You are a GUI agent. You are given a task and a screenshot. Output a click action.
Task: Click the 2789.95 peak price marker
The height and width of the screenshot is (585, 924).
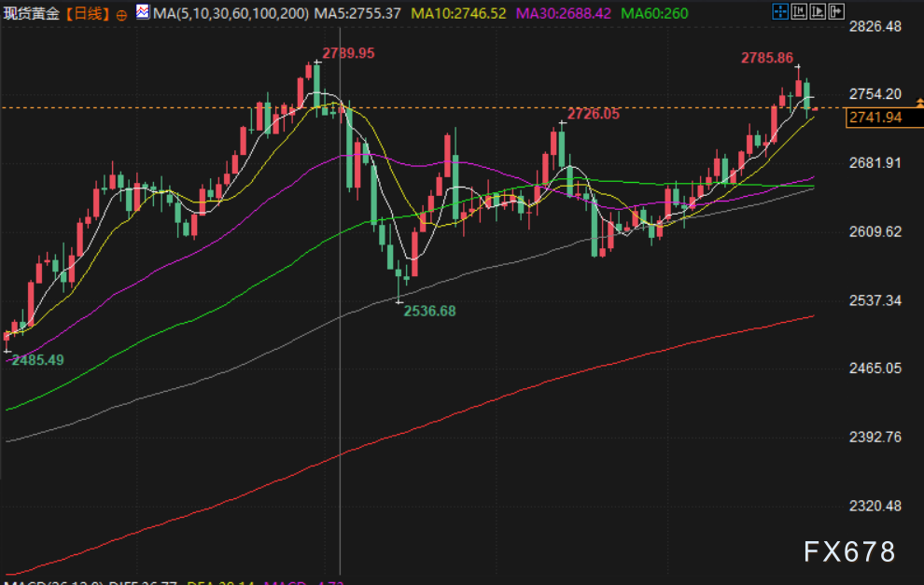(348, 53)
